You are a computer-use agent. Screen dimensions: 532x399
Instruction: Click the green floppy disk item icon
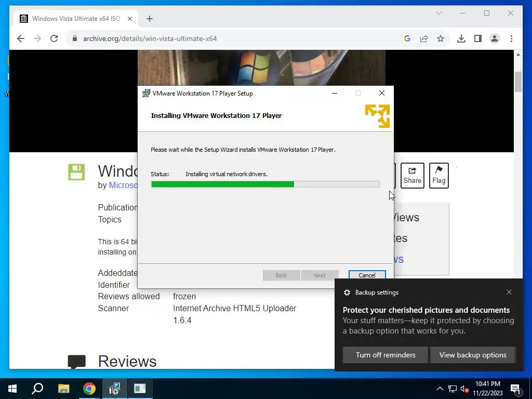(x=76, y=172)
